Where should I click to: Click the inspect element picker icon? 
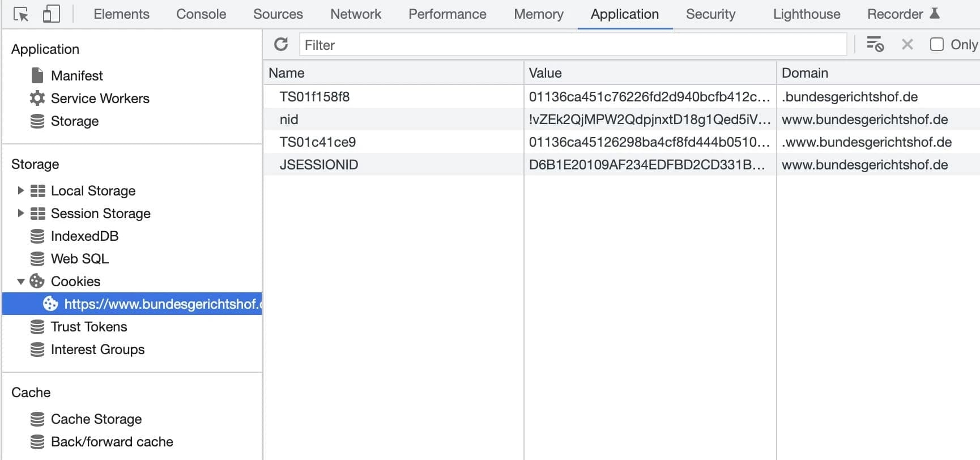coord(21,14)
